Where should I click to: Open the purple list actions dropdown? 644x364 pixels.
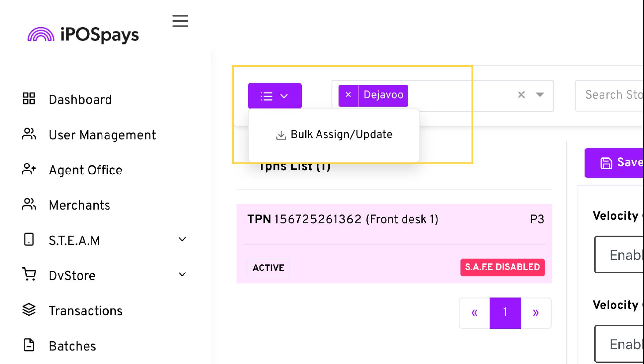tap(275, 96)
